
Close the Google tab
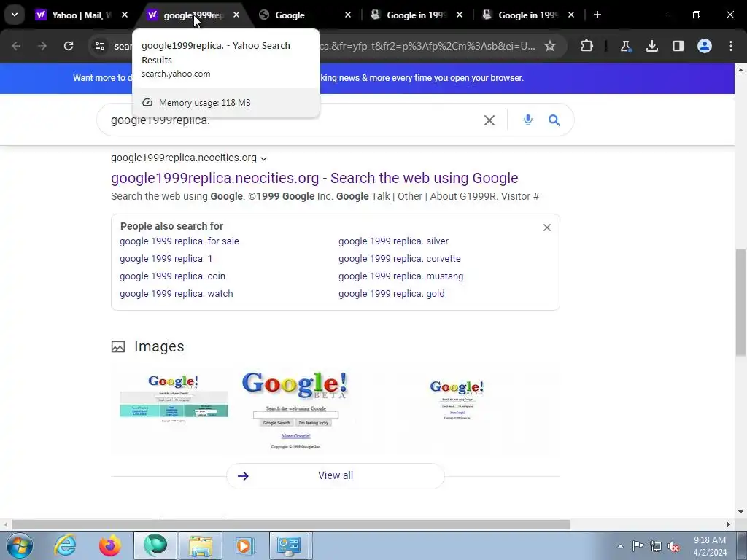(348, 15)
